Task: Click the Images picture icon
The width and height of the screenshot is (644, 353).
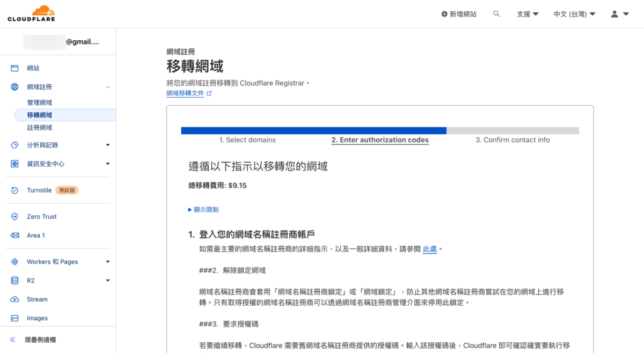Action: coord(15,318)
